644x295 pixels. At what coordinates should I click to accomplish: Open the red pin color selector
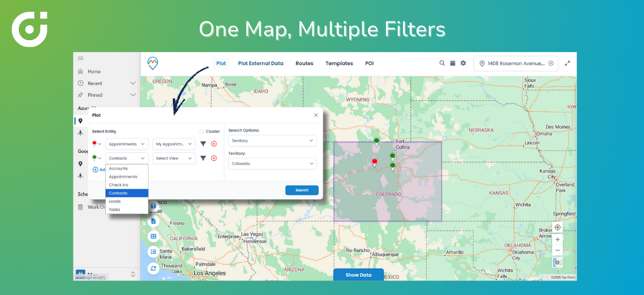pos(97,144)
